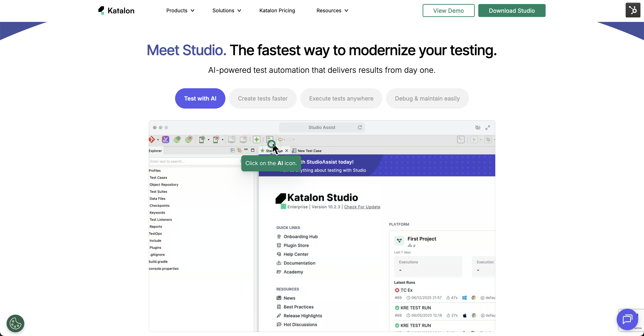Click the Git icon in the toolbar
This screenshot has width=644, height=336.
[153, 139]
